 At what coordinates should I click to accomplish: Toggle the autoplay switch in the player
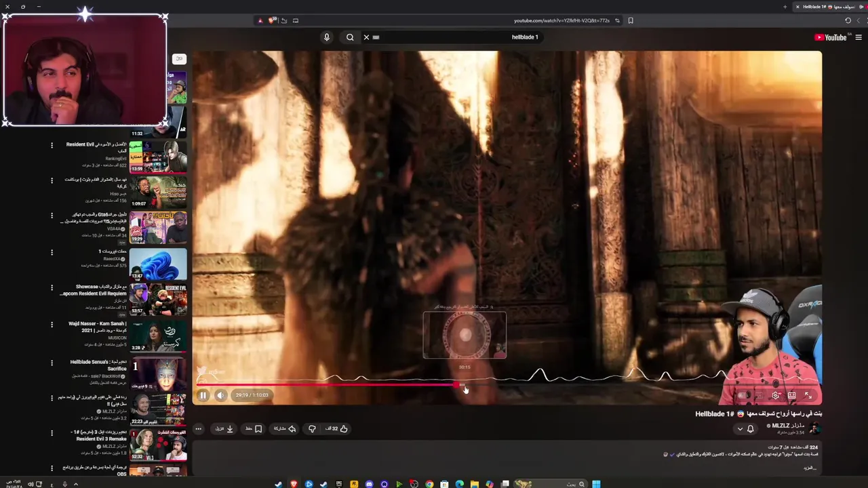(744, 395)
